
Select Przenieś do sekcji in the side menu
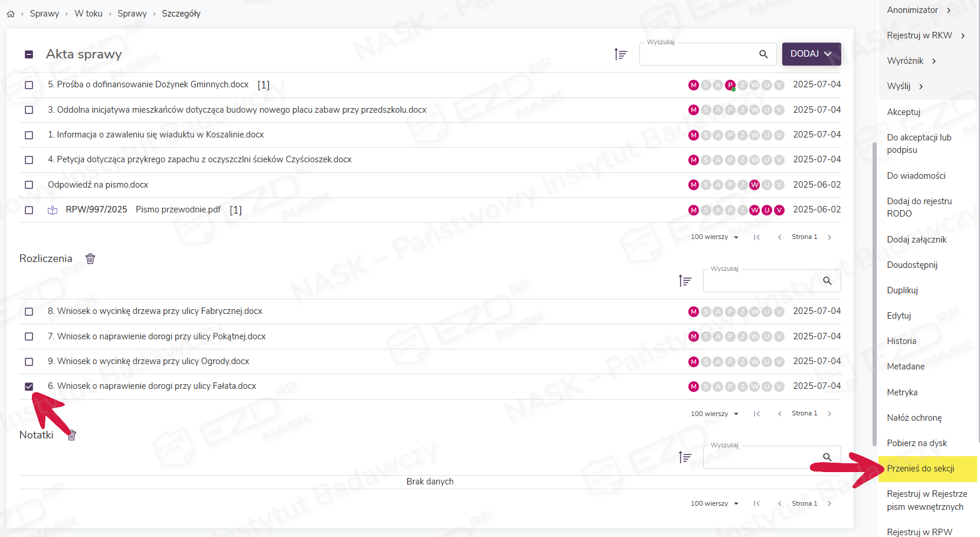920,469
